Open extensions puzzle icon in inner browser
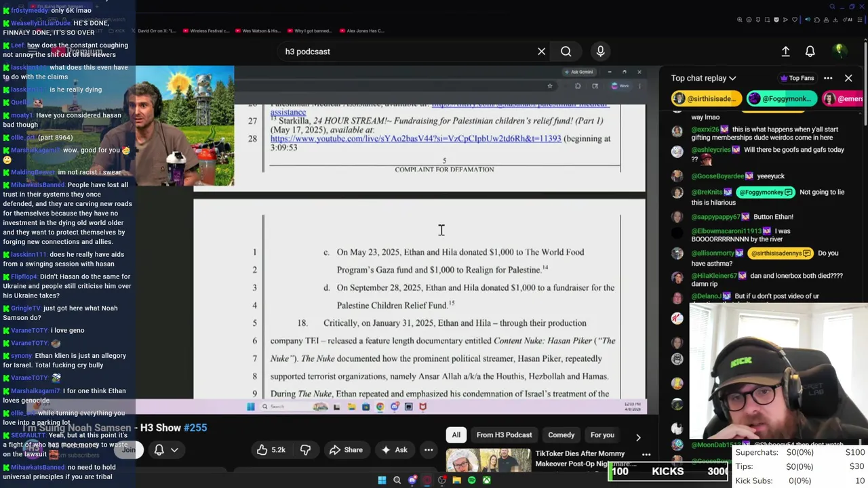The width and height of the screenshot is (868, 488). point(578,86)
